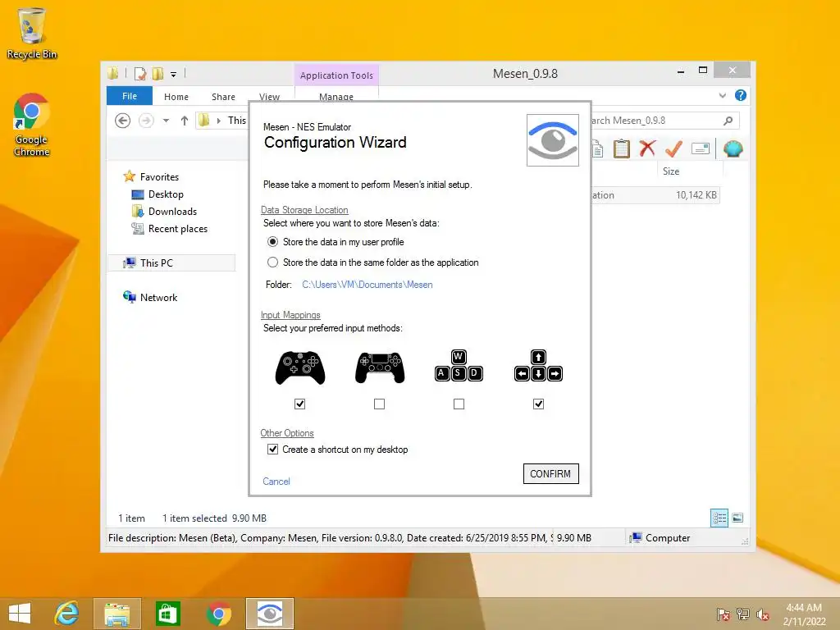Click the Xbox controller input icon
This screenshot has width=840, height=630.
pos(300,368)
